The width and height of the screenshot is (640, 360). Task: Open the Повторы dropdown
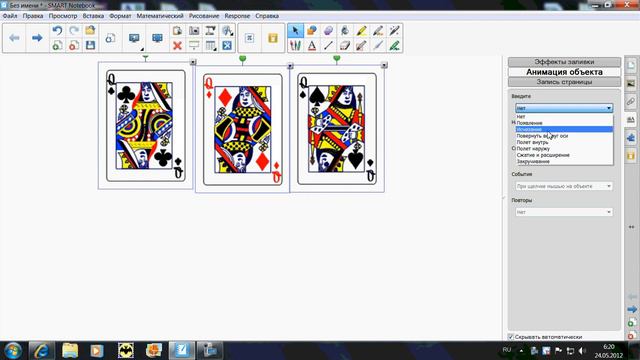(564, 212)
